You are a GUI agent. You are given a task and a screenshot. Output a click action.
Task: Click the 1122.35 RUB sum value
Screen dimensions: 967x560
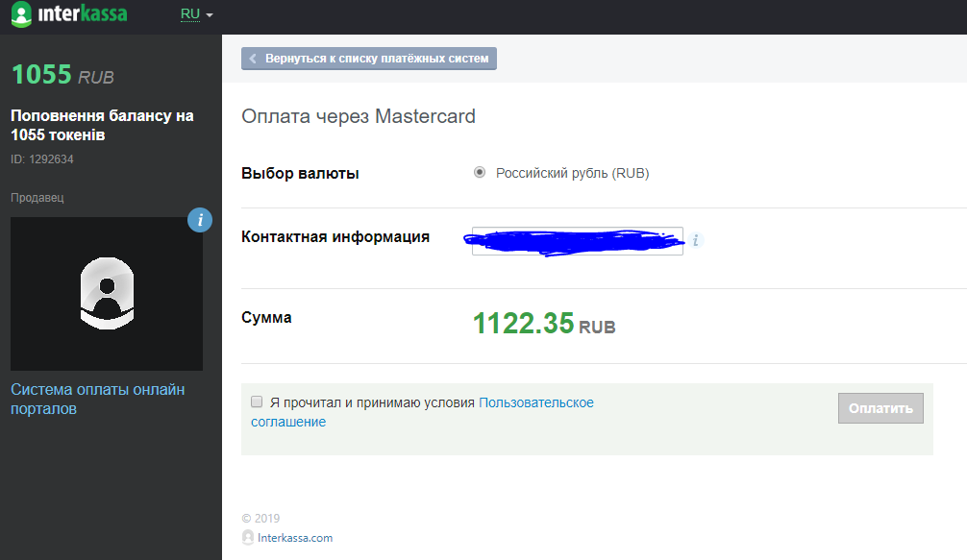click(x=544, y=324)
